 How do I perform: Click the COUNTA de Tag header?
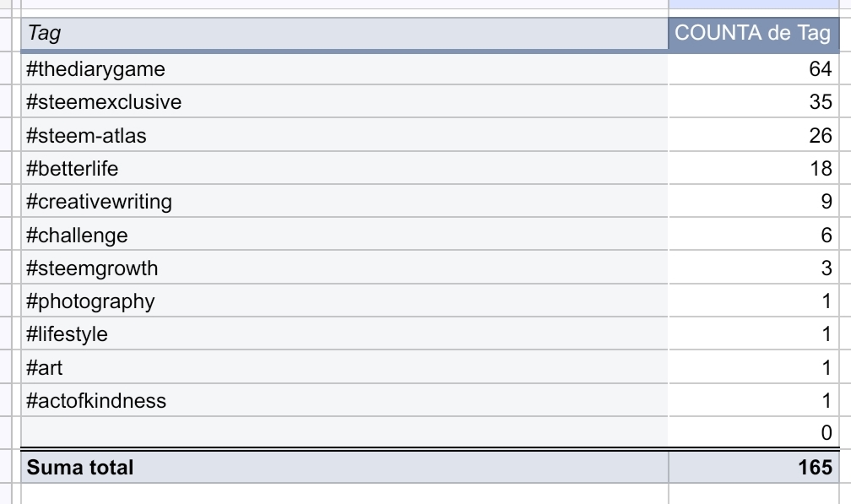click(x=753, y=33)
